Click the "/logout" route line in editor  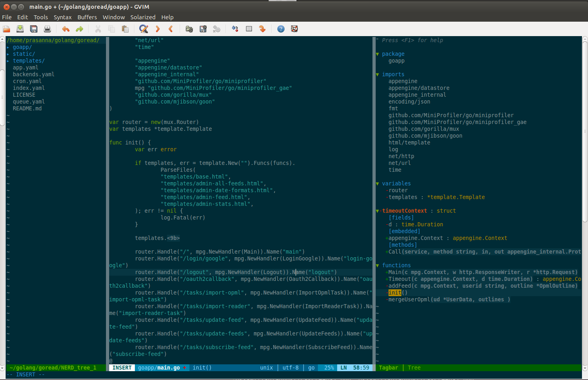(x=236, y=272)
